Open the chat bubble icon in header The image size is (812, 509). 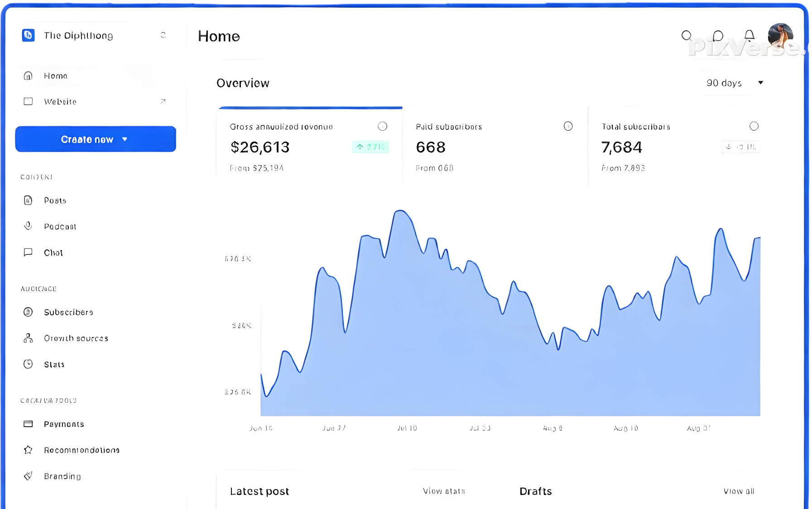point(718,36)
